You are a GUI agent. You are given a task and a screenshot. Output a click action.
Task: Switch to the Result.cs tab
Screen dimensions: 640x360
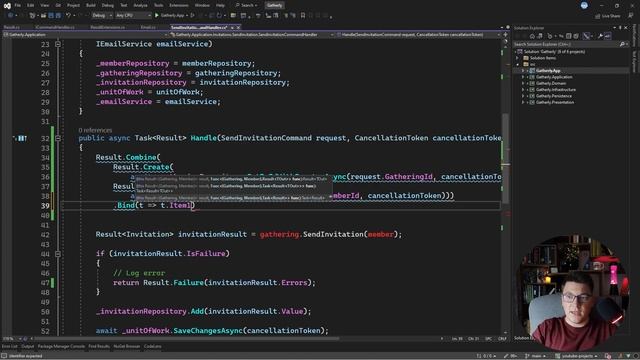[x=11, y=27]
